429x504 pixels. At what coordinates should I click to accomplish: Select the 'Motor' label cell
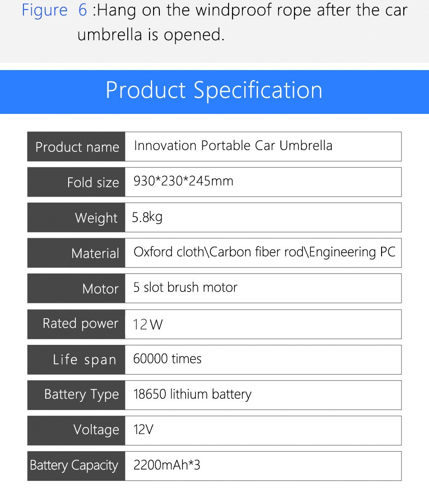point(76,288)
